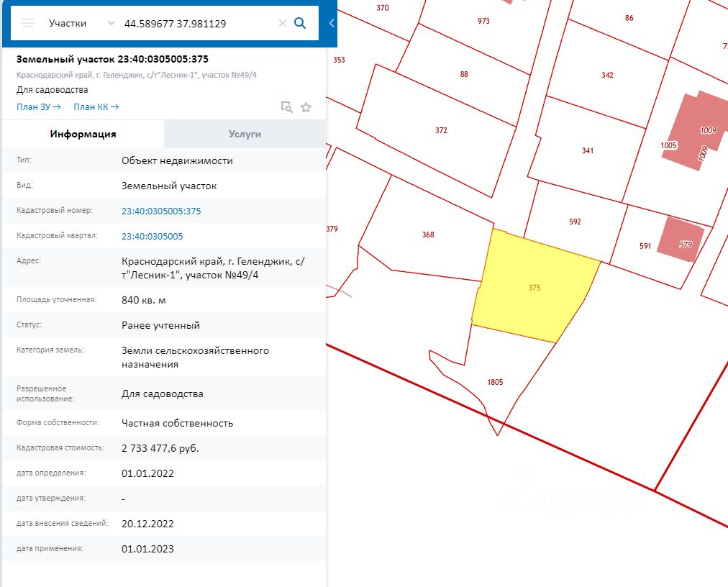This screenshot has height=587, width=728.
Task: Switch to the Услуги tab
Action: [245, 134]
